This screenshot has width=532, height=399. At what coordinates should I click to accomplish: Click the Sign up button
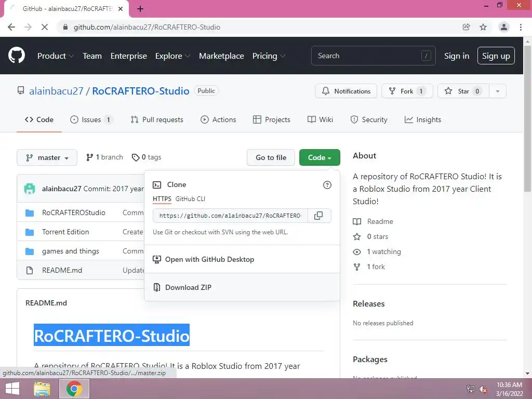tap(496, 56)
